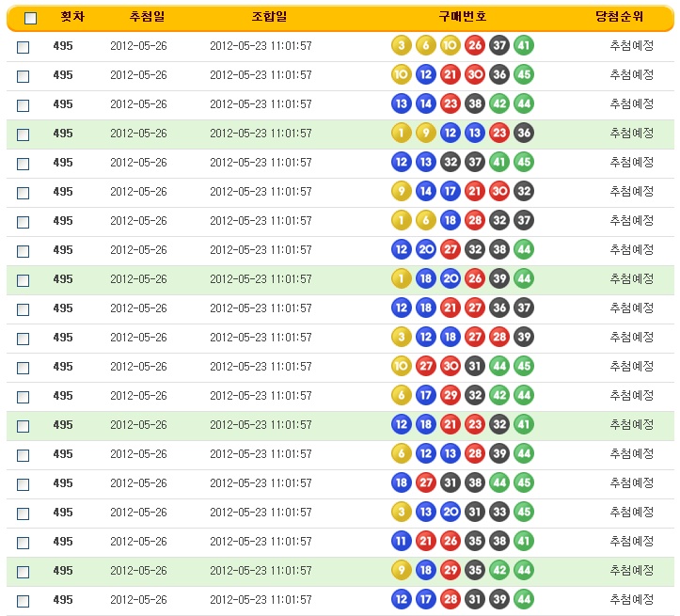Click the gray number 33 ball
Viewport: 680px width, 616px height.
[499, 513]
